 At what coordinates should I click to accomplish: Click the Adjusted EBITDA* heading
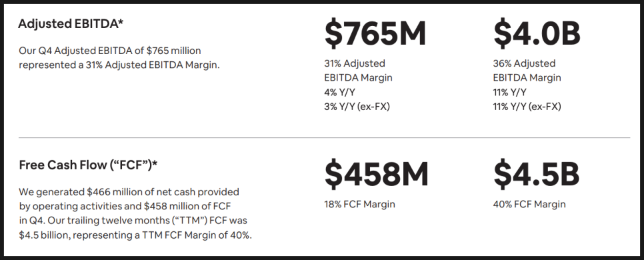(x=71, y=24)
